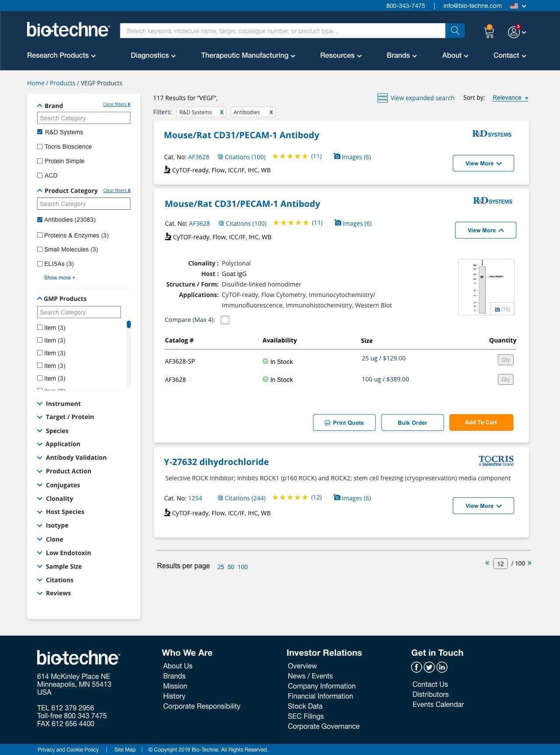Tick the Compare product checkbox
Image resolution: width=560 pixels, height=755 pixels.
[225, 320]
